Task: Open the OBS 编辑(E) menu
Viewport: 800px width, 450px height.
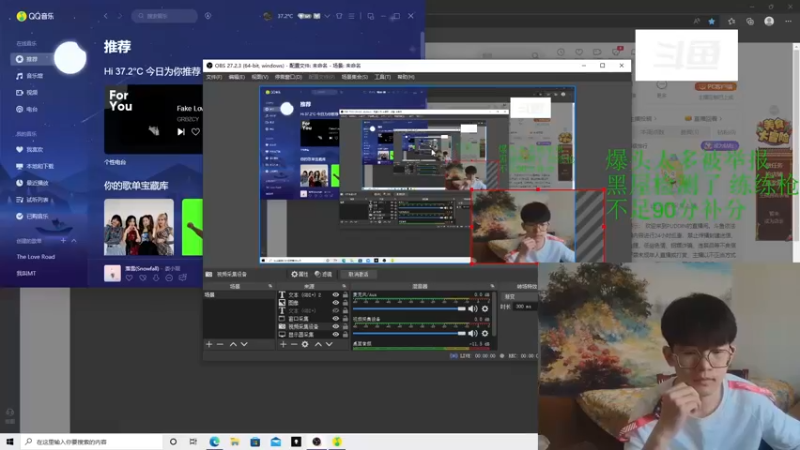Action: click(x=236, y=77)
